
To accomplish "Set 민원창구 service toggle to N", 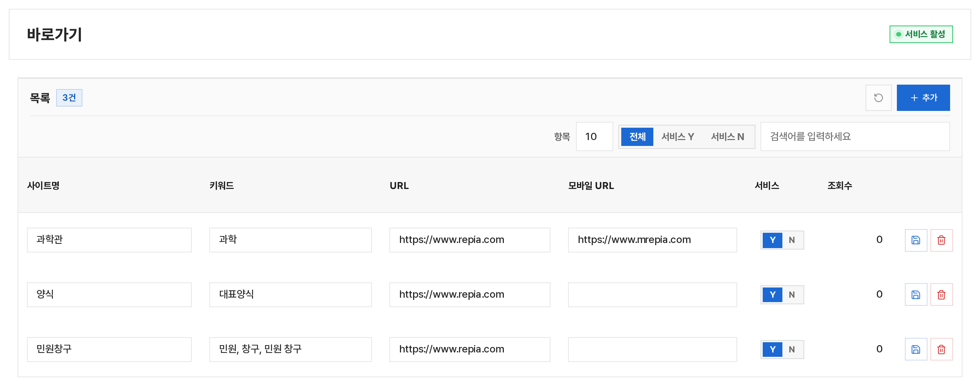I will coord(792,350).
